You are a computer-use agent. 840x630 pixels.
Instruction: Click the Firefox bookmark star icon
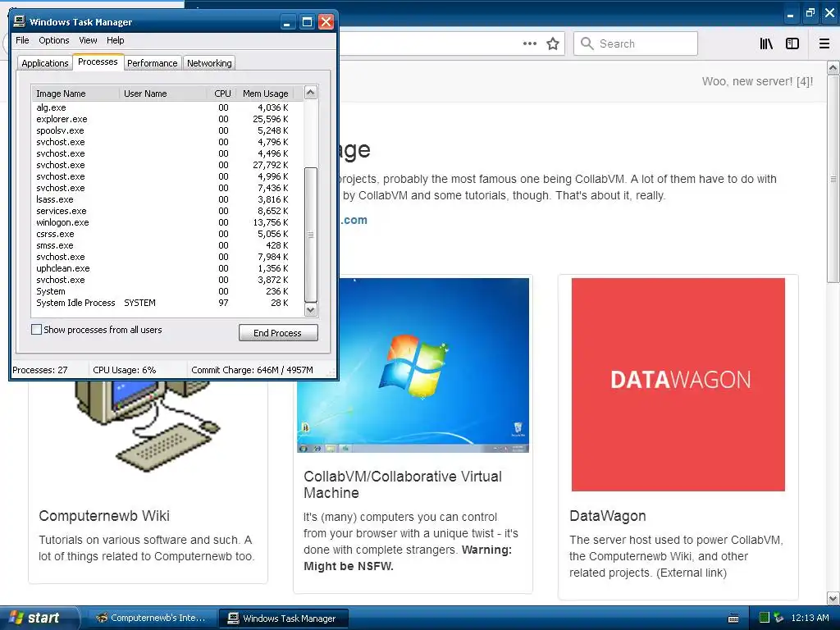[553, 43]
